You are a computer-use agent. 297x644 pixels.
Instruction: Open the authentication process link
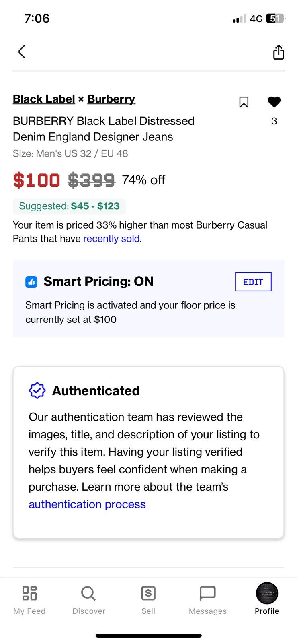click(x=87, y=504)
